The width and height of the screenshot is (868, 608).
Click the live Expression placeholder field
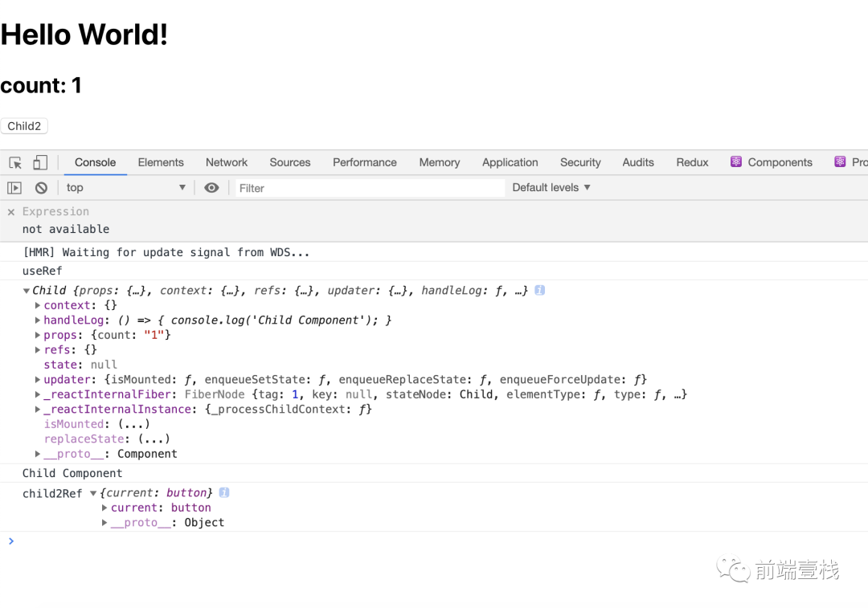[x=55, y=212]
